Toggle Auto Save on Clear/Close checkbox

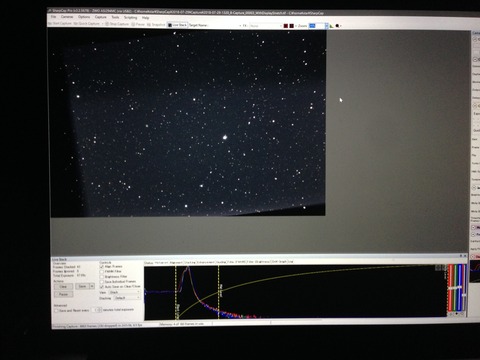pyautogui.click(x=102, y=287)
